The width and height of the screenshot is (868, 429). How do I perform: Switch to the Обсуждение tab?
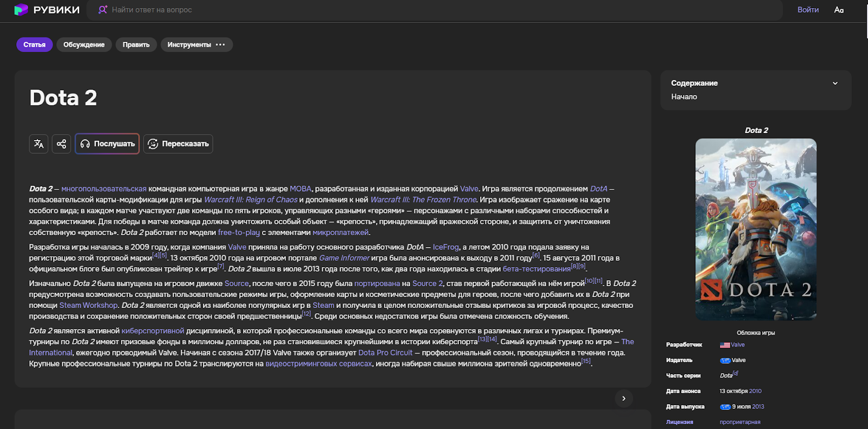(x=84, y=45)
